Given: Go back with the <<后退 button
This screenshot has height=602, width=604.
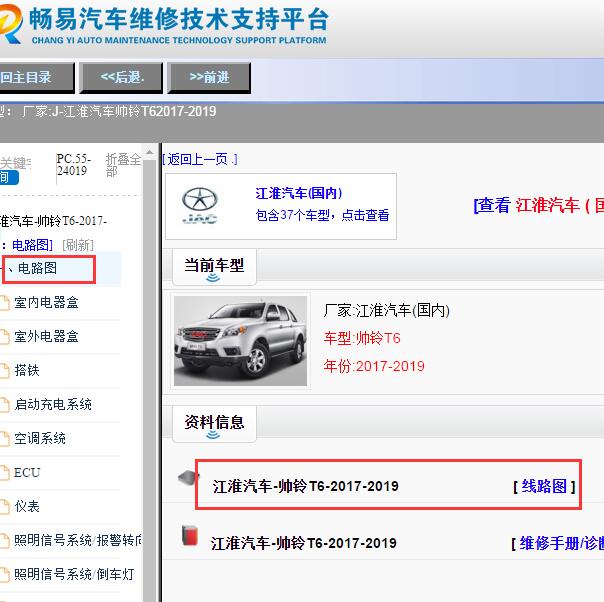Looking at the screenshot, I should click(x=121, y=78).
